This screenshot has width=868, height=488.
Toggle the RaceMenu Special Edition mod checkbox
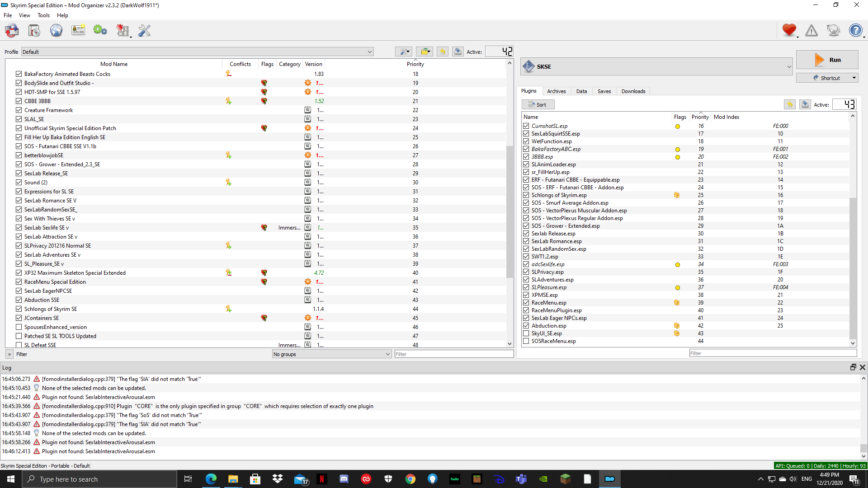tap(19, 282)
